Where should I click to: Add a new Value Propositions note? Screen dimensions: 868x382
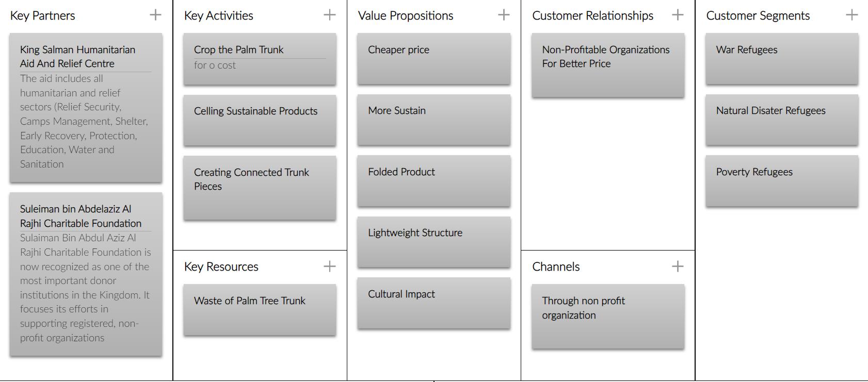(504, 15)
